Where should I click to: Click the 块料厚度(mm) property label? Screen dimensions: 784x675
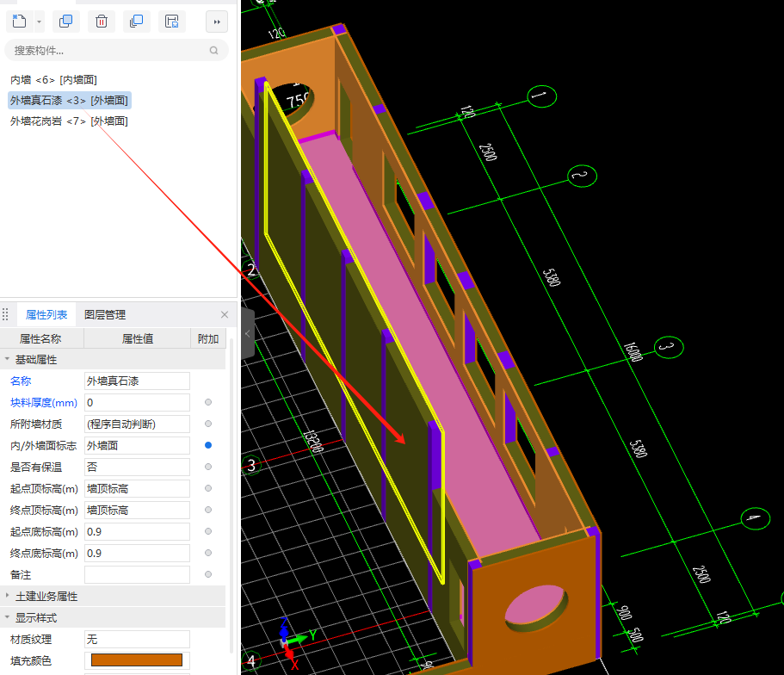(x=44, y=403)
